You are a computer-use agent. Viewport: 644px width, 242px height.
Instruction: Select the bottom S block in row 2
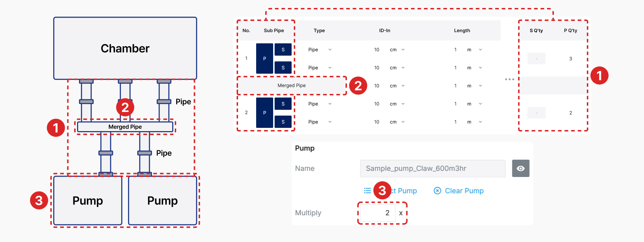(283, 122)
